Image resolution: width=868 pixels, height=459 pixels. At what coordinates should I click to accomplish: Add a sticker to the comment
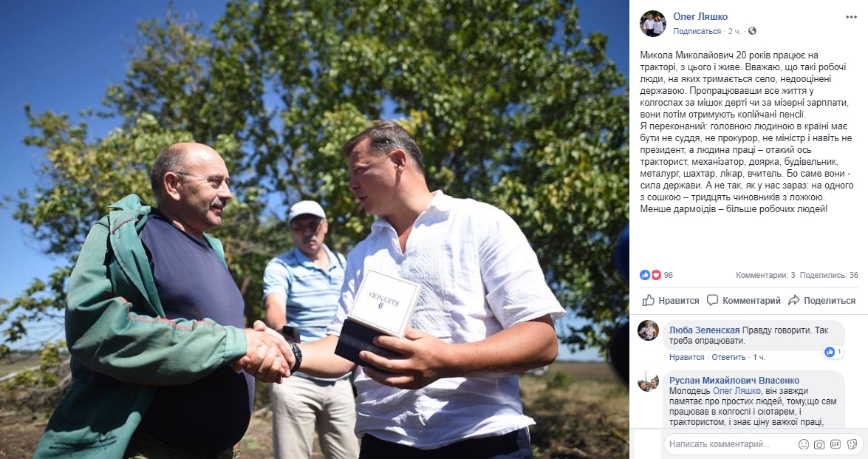852,444
